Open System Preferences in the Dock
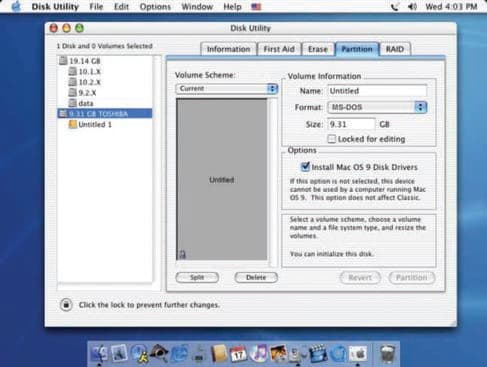Viewport: 487px width, 367px height. tap(358, 353)
